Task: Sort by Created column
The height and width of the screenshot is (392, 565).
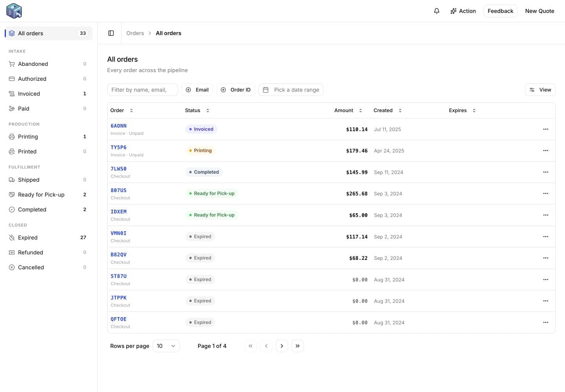Action: click(x=388, y=111)
